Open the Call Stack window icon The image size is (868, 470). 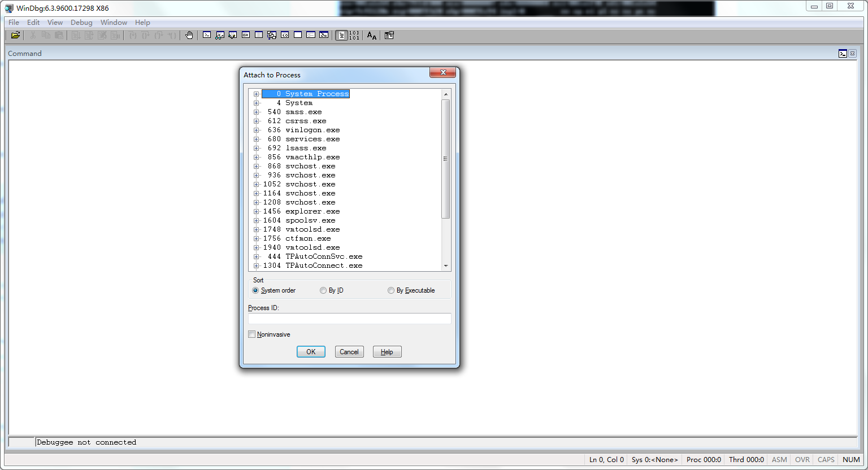(272, 35)
